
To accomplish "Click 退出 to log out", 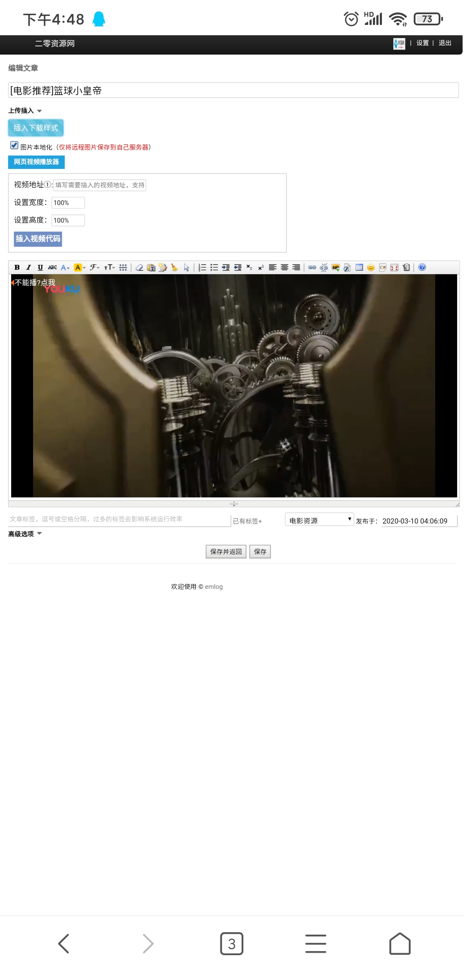I will pyautogui.click(x=445, y=43).
